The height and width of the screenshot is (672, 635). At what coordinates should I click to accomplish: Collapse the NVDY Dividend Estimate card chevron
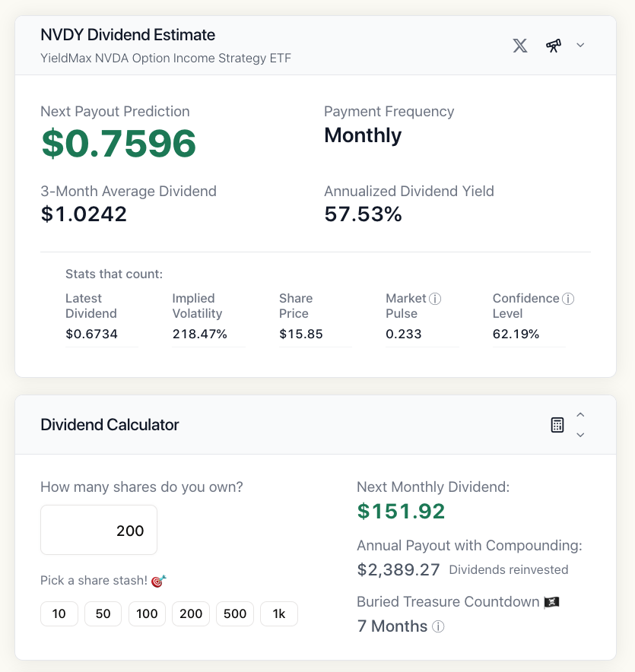coord(580,45)
